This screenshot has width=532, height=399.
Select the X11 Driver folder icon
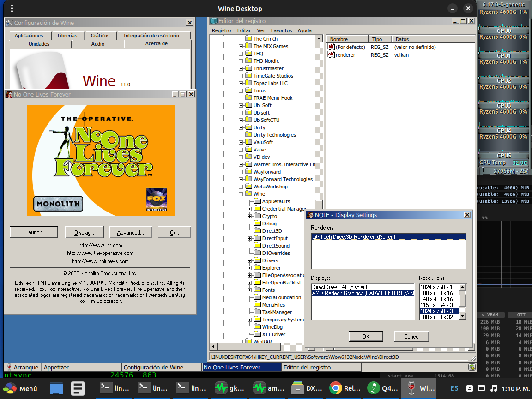(257, 334)
